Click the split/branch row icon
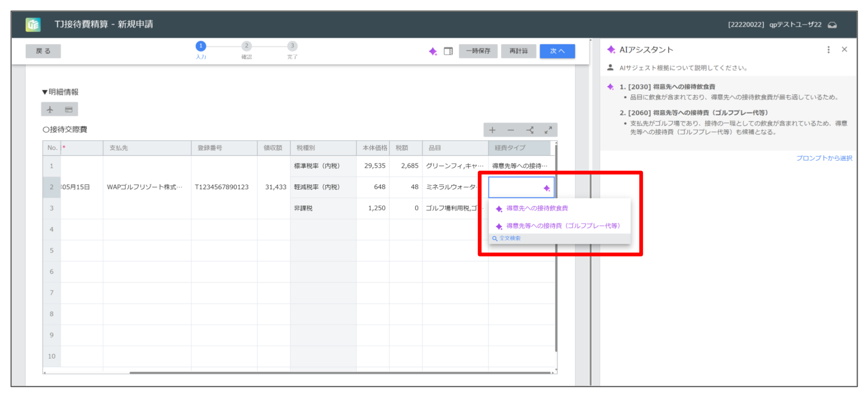Screen dimensions: 868x399 tap(530, 130)
